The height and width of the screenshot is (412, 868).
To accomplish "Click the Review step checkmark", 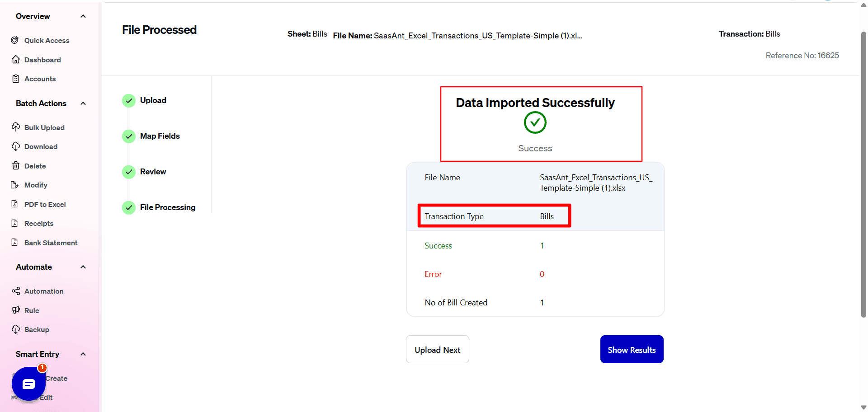I will [129, 172].
